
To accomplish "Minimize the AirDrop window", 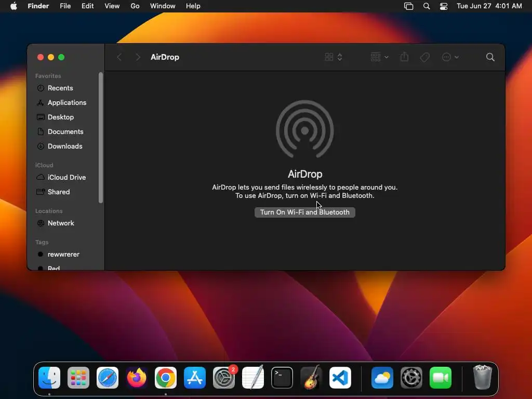I will (x=51, y=57).
